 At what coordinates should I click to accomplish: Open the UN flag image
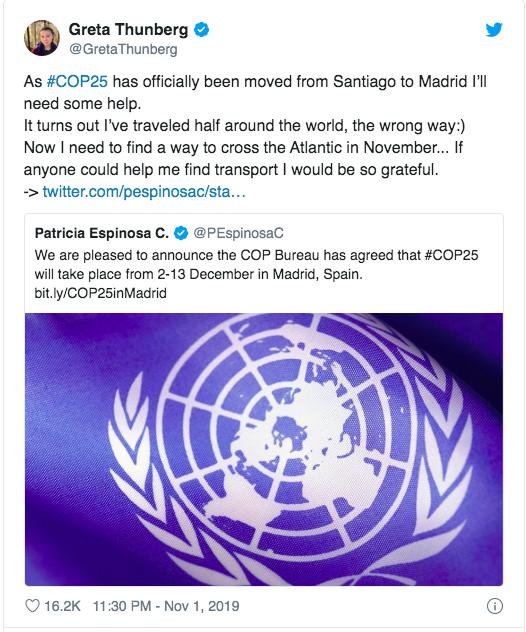[264, 449]
